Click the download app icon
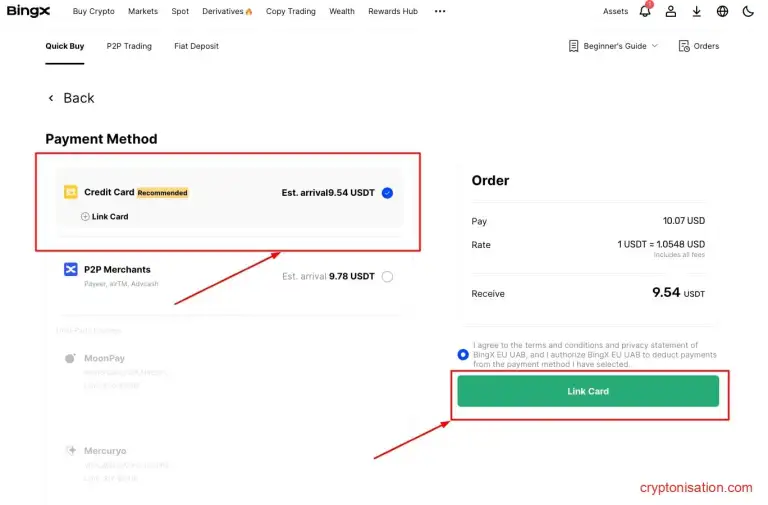Viewport: 768px width, 505px height. click(697, 12)
